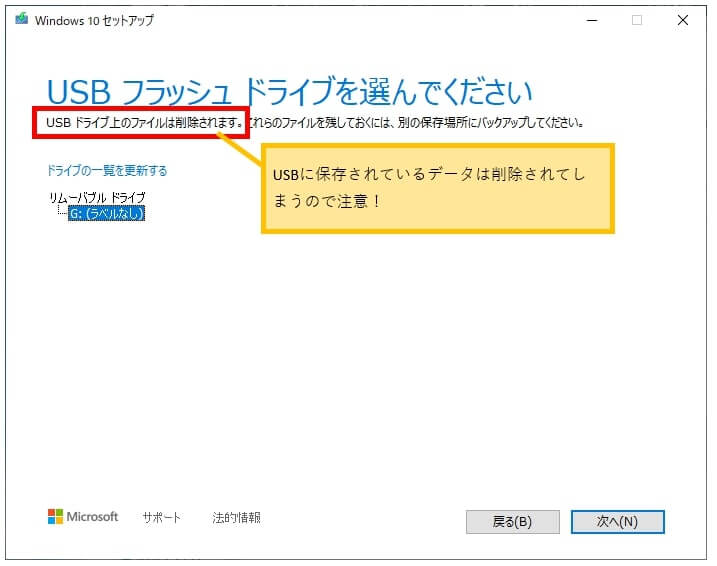This screenshot has height=566, width=717.
Task: Click the disabled maximize window button
Action: [637, 20]
